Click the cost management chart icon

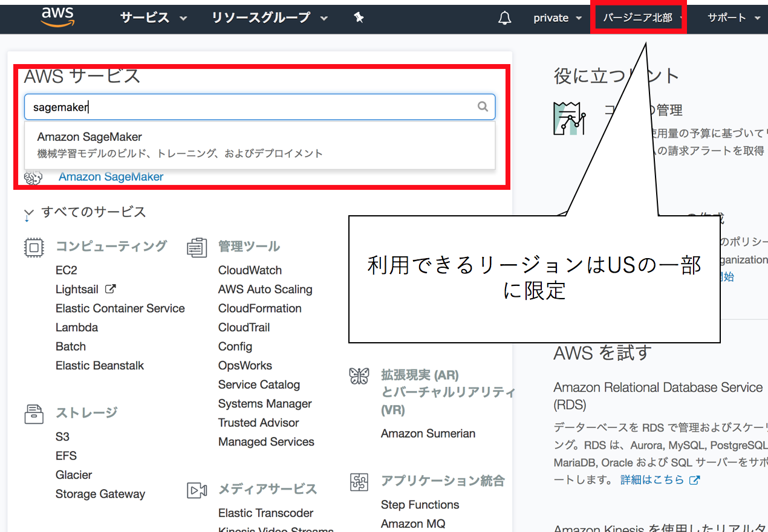coord(569,118)
